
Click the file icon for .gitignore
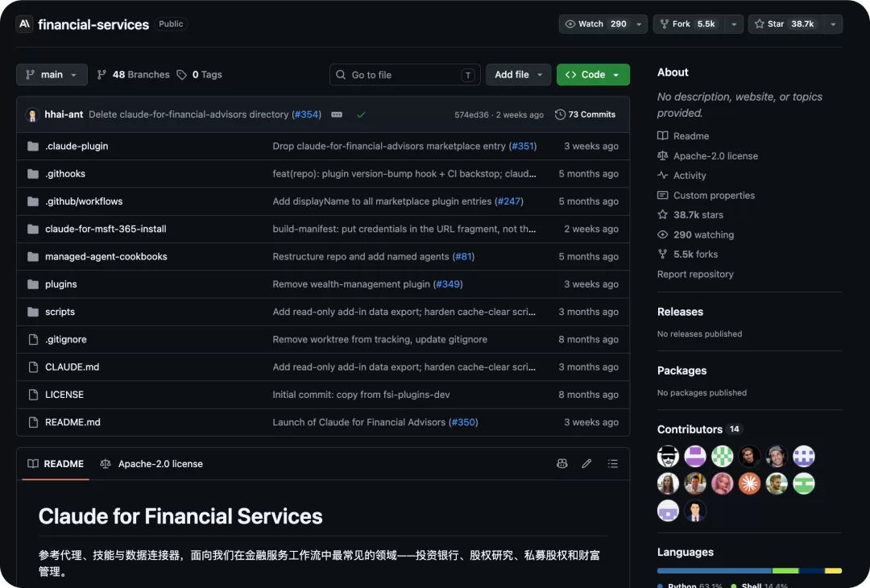33,339
